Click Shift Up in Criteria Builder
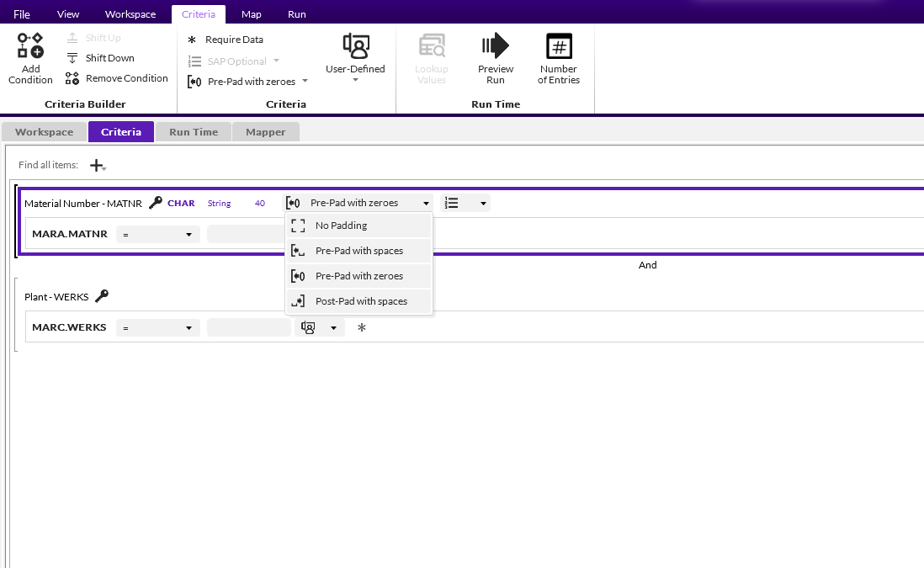The width and height of the screenshot is (924, 568). point(93,38)
